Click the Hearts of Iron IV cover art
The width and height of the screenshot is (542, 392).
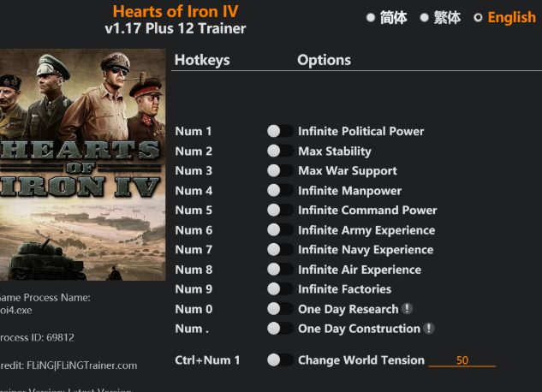(x=82, y=164)
